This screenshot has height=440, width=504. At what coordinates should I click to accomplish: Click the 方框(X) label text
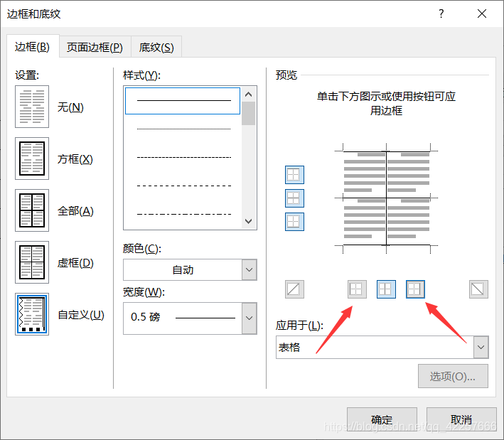pos(75,159)
